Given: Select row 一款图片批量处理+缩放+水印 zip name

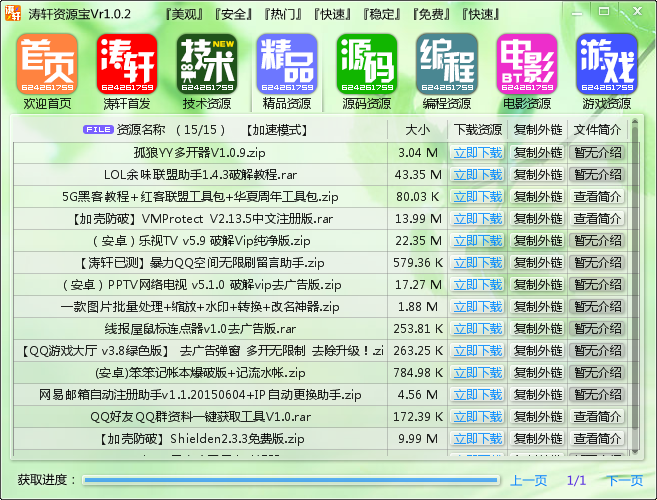Looking at the screenshot, I should [200, 307].
